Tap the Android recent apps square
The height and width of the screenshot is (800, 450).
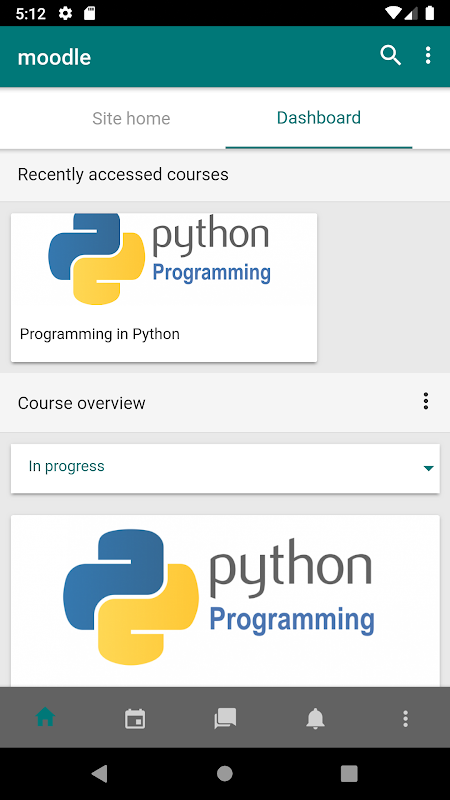tap(349, 773)
